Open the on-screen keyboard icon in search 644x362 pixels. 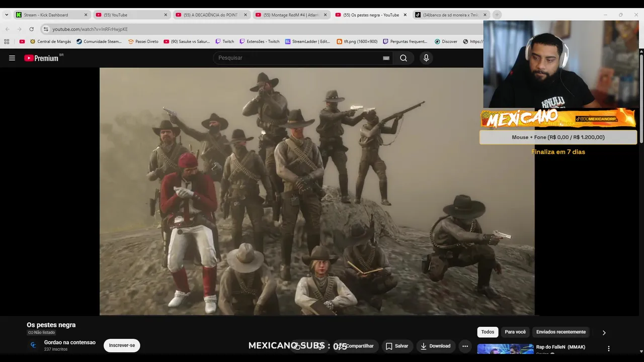pyautogui.click(x=386, y=58)
